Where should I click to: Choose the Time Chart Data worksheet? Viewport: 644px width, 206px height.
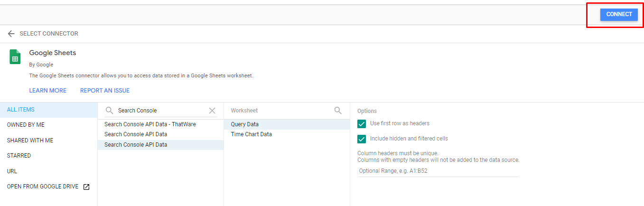(287, 134)
